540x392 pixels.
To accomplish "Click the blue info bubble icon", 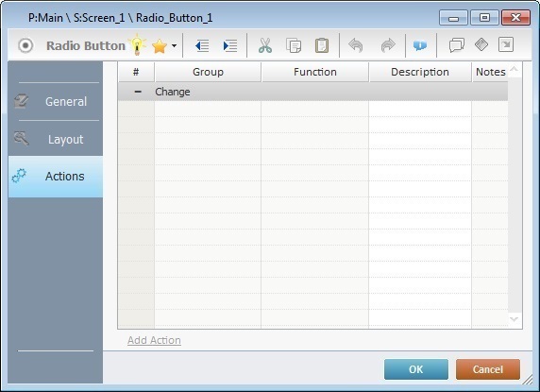I will (420, 45).
